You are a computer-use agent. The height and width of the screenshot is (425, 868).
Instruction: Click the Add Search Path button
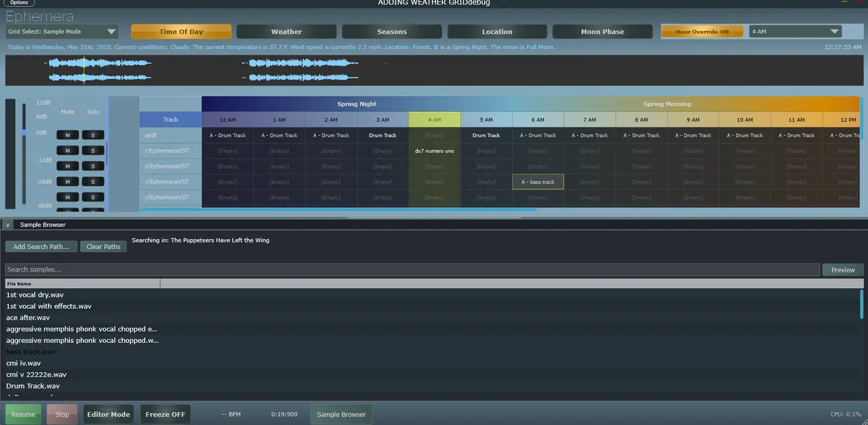[x=41, y=247]
